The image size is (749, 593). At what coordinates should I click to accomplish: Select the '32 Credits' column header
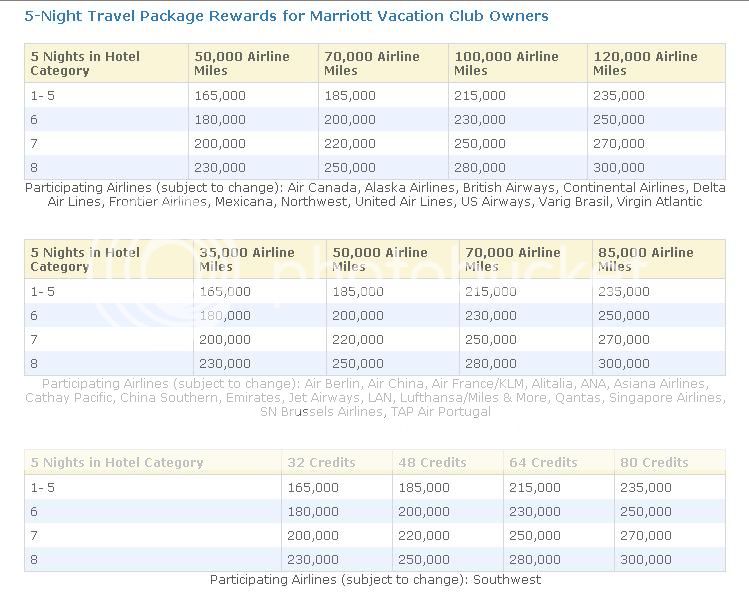coord(321,463)
